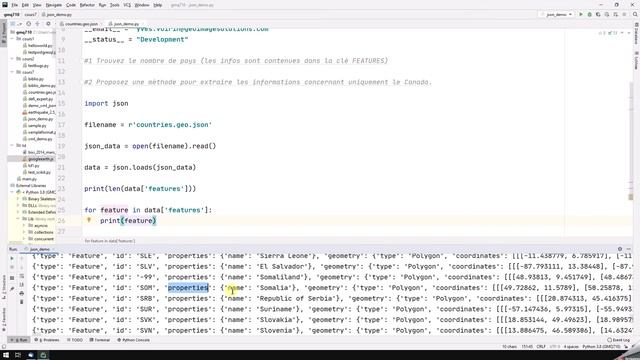
Task: Open the Python Console tool window button
Action: 133,340
